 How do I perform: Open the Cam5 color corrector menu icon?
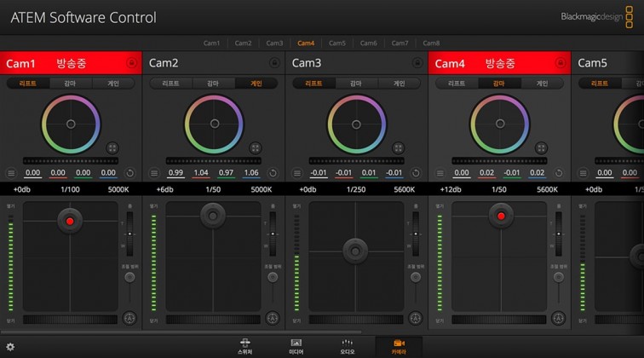(583, 173)
